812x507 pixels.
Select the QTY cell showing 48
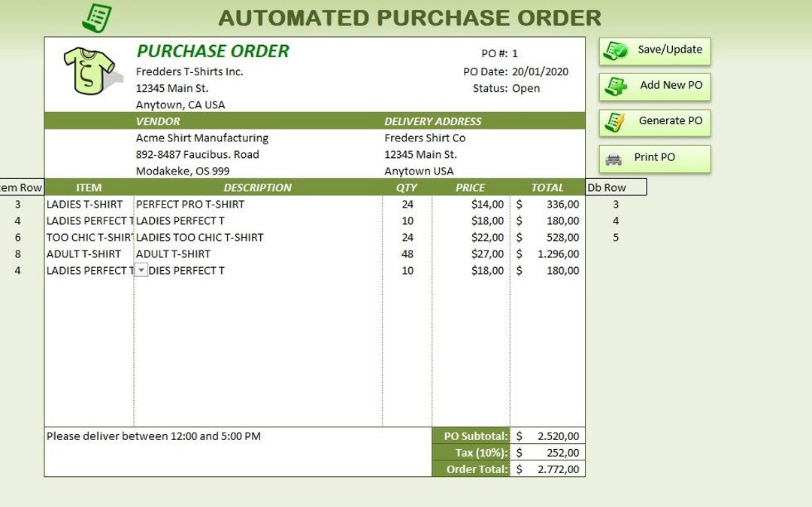pos(406,254)
